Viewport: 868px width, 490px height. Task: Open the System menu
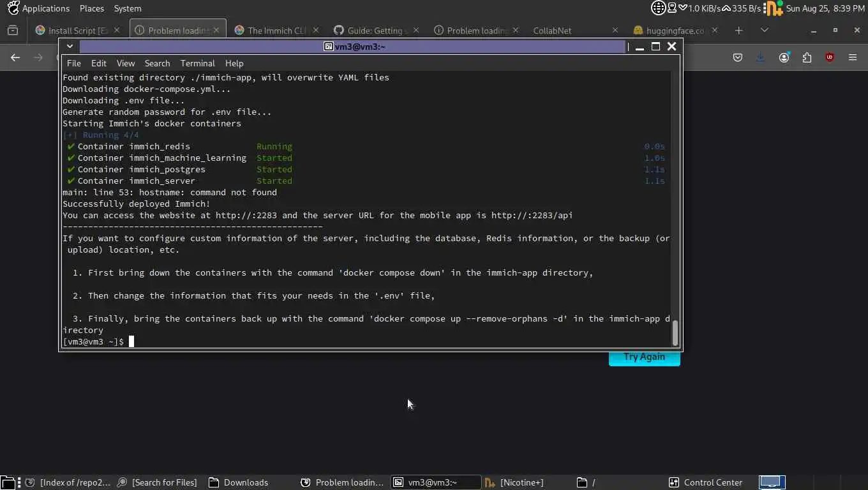click(128, 8)
